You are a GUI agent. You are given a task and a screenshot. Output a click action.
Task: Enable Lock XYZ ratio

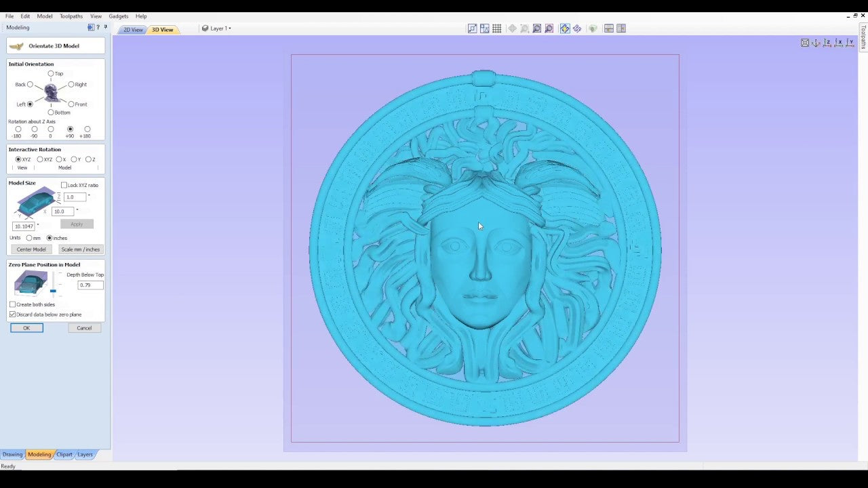pos(64,184)
